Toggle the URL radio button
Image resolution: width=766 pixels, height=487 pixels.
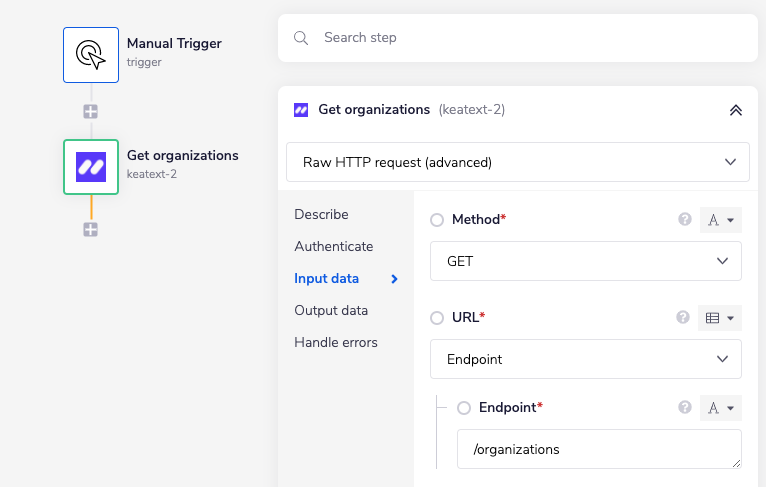[x=437, y=318]
